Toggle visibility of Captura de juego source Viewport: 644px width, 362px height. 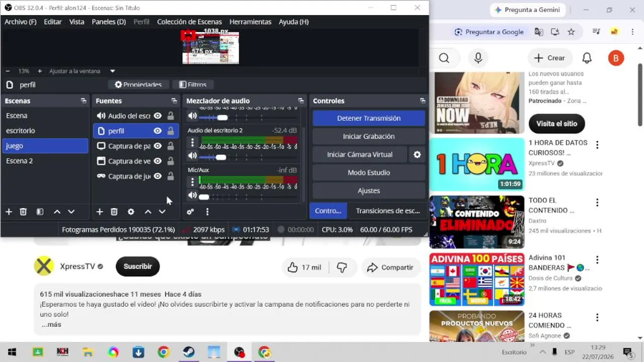[x=157, y=176]
